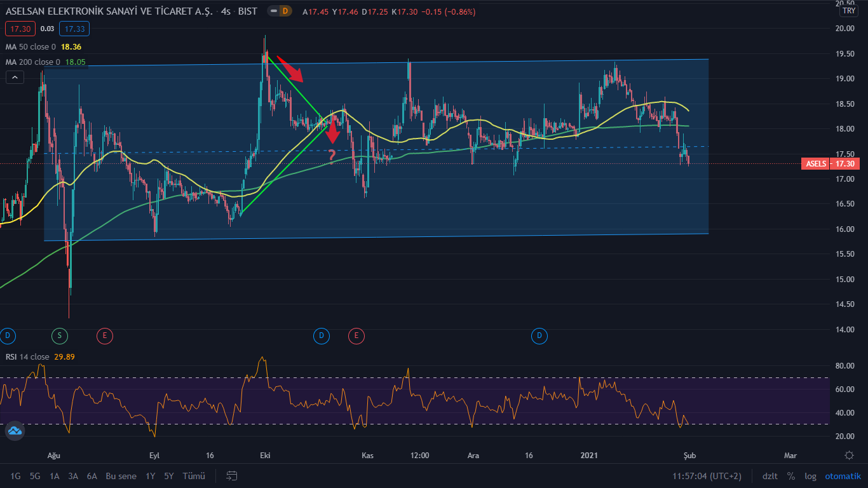The image size is (868, 488).
Task: Select the 6A time range
Action: tap(92, 476)
